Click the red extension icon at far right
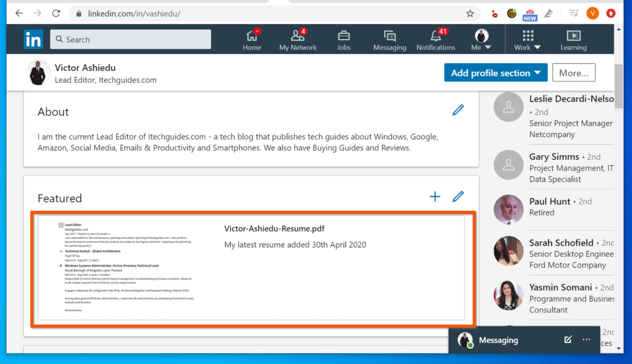Screen dimensions: 632x364 coord(611,13)
